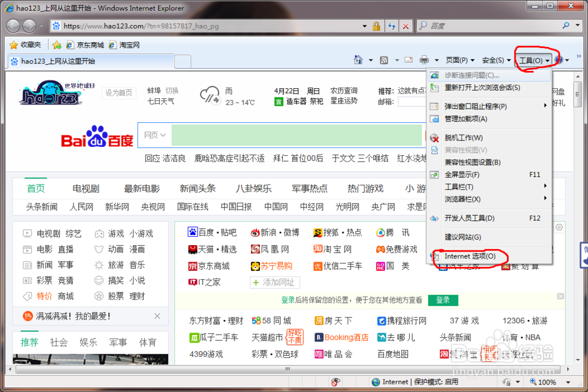Screen dimensions: 588x392
Task: Open the 工具(O) menu dropdown
Action: (x=534, y=61)
